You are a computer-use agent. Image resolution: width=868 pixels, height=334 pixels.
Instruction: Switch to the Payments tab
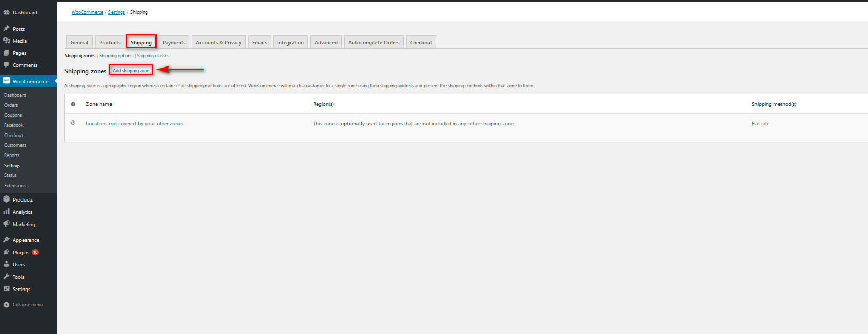(174, 42)
